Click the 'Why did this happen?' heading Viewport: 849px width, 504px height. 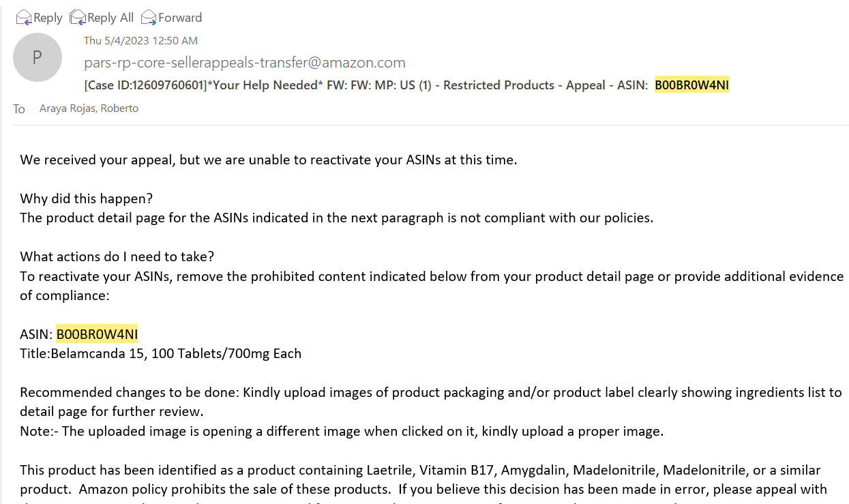coord(87,198)
